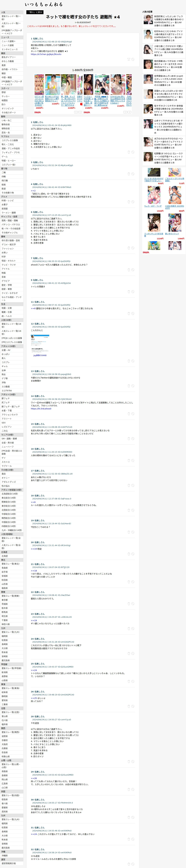Image resolution: width=186 pixels, height=868 pixels.
Task: Click the block (⊘) icon on post 3
Action: 133,174
